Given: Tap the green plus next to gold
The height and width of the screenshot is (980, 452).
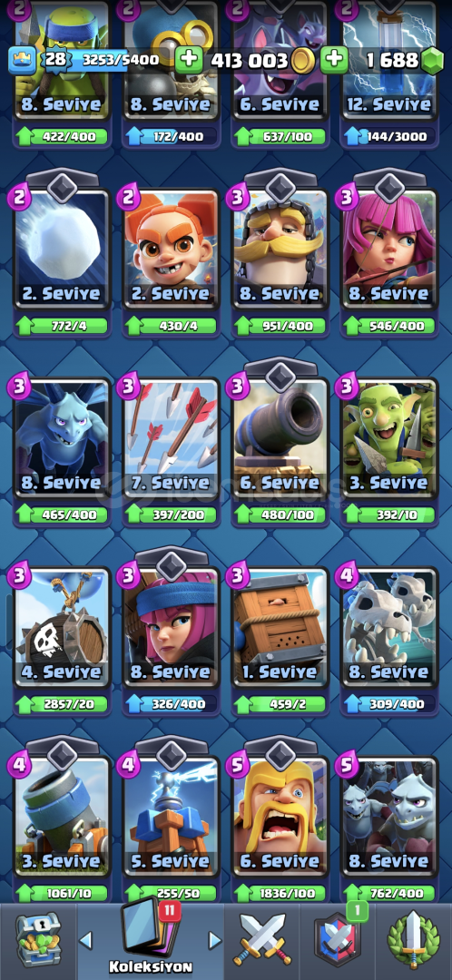Looking at the screenshot, I should (188, 60).
